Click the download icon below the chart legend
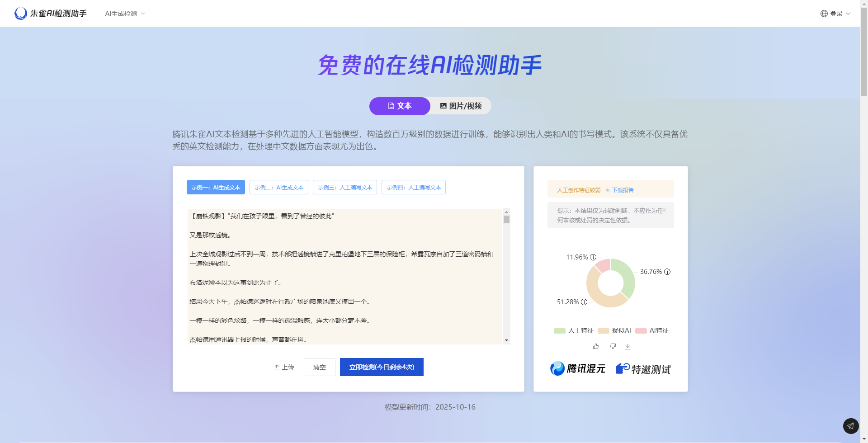Viewport: 868px width, 443px height. point(627,347)
